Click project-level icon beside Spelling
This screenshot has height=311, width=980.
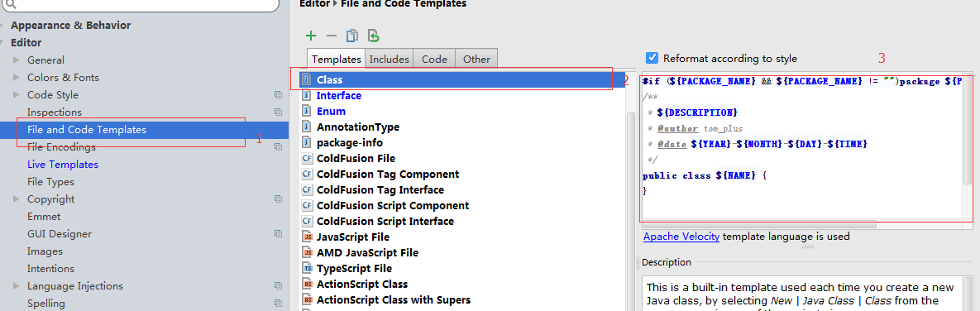pos(278,304)
